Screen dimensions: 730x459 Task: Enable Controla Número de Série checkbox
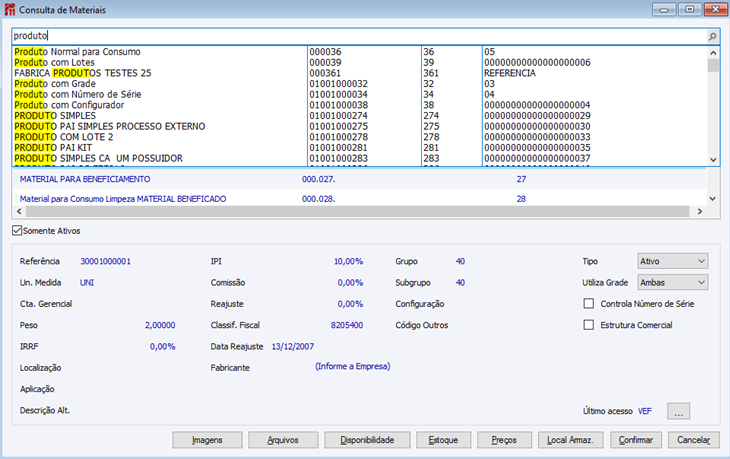pos(589,304)
